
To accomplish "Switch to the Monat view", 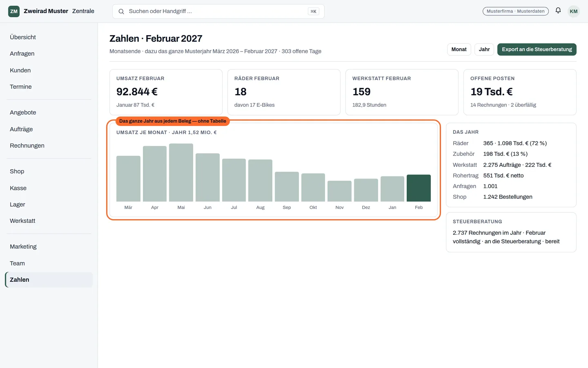I will tap(459, 49).
